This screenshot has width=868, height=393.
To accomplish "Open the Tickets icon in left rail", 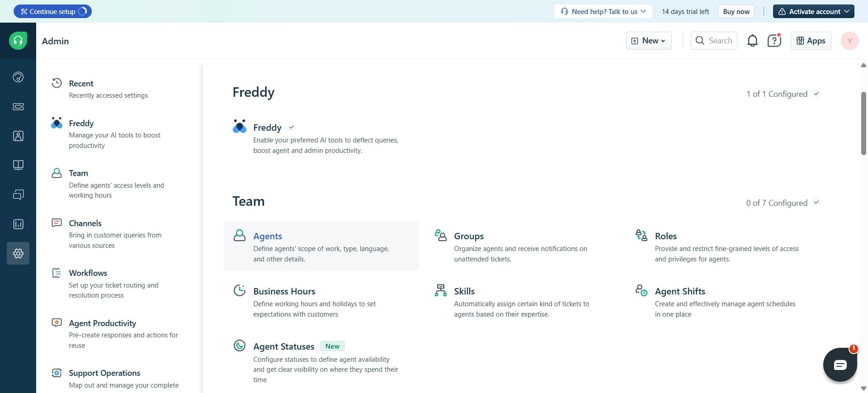I will (18, 106).
